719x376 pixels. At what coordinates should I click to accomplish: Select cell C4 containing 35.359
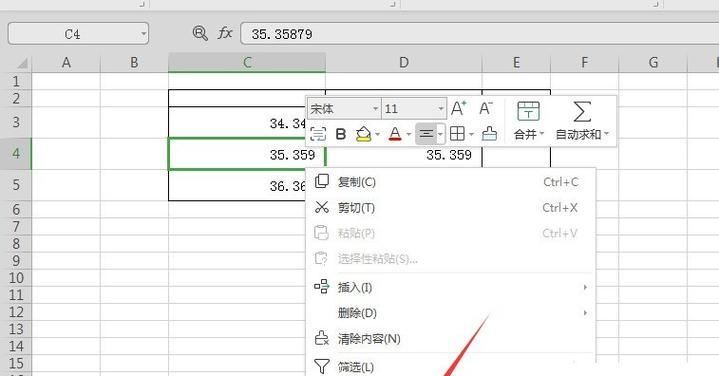(247, 154)
